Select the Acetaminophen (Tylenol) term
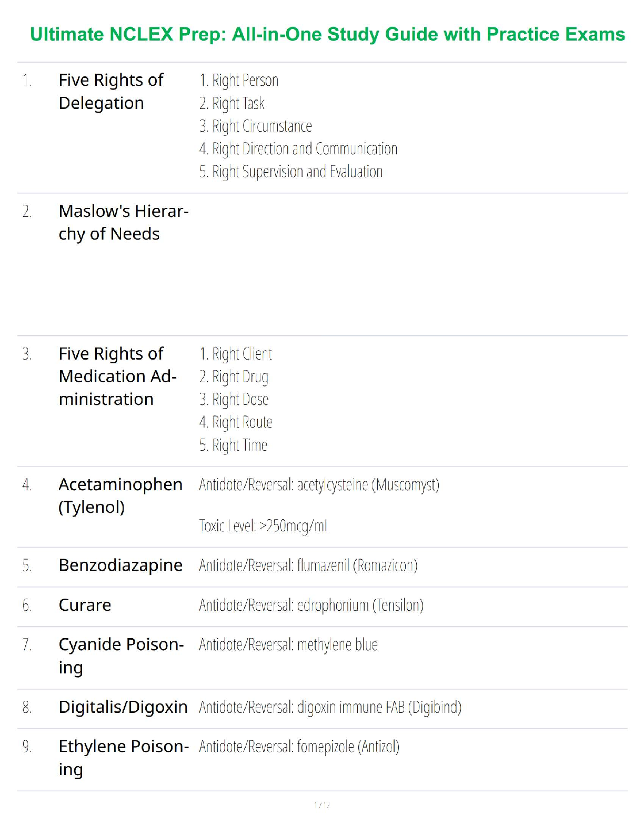This screenshot has width=644, height=834. tap(120, 495)
